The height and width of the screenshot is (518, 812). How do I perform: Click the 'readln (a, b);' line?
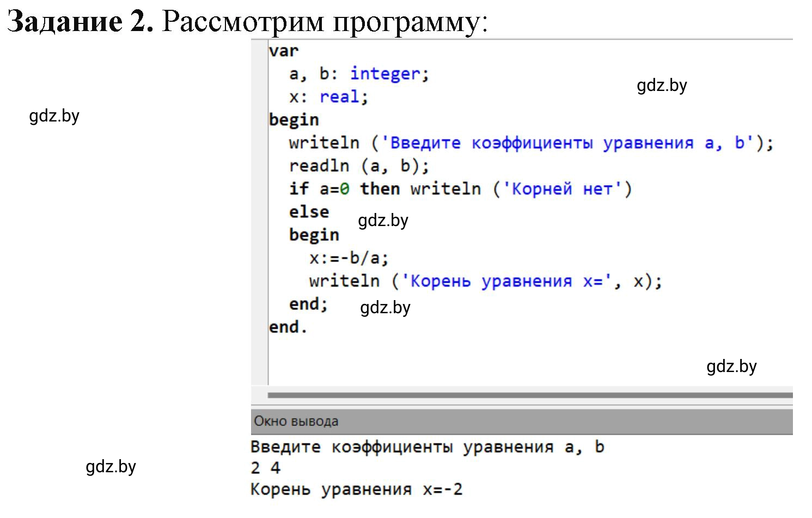pyautogui.click(x=359, y=166)
